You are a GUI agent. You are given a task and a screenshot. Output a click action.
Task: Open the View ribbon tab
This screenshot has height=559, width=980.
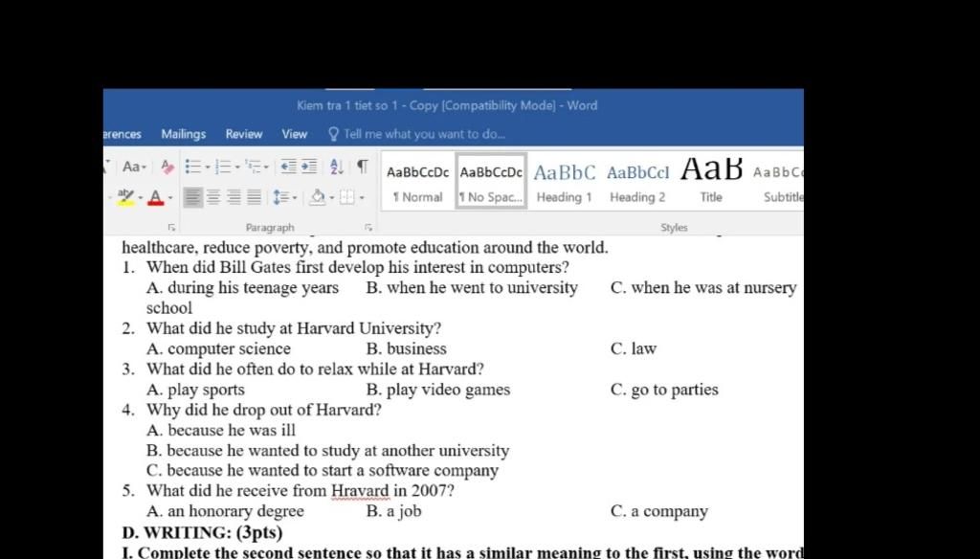pos(294,134)
